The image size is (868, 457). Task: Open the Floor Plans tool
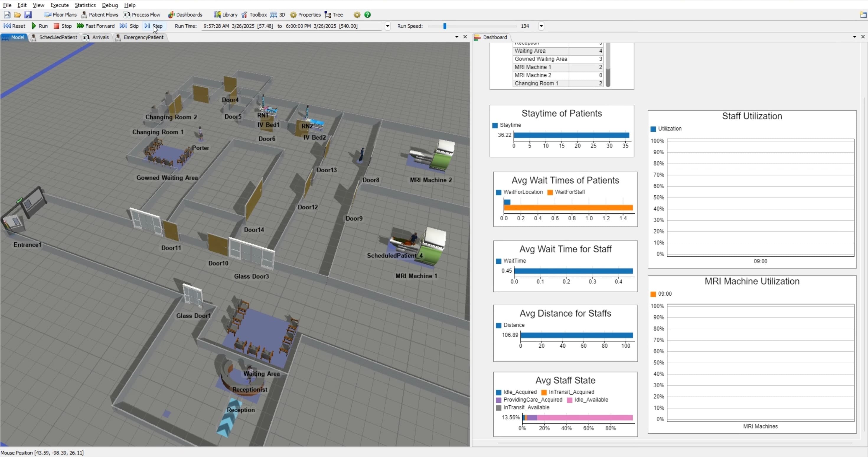[x=60, y=14]
